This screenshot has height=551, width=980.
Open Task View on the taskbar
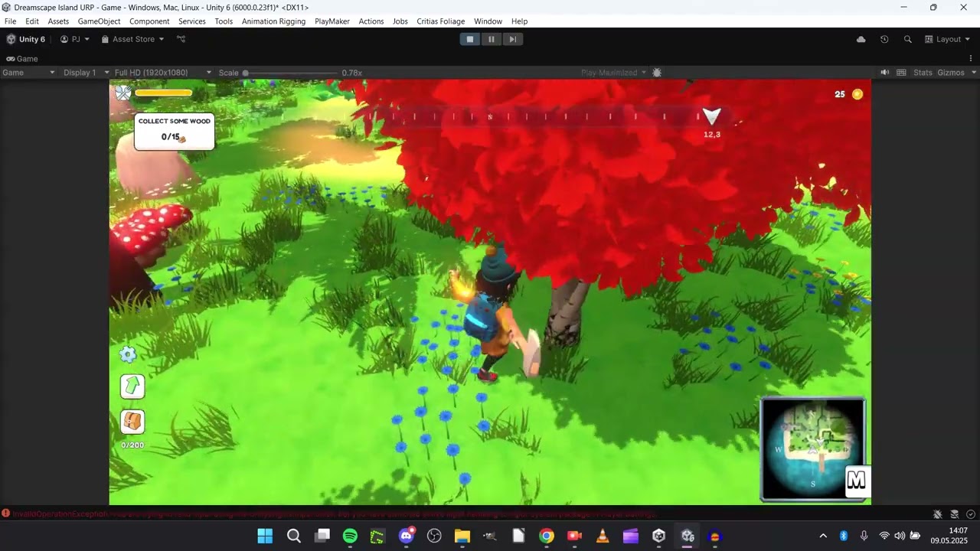(322, 536)
